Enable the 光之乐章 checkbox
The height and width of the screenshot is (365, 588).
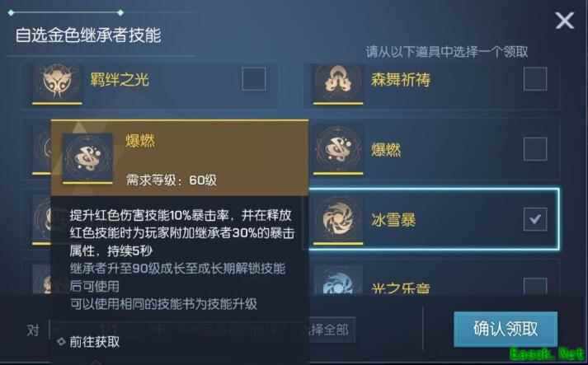coord(535,286)
